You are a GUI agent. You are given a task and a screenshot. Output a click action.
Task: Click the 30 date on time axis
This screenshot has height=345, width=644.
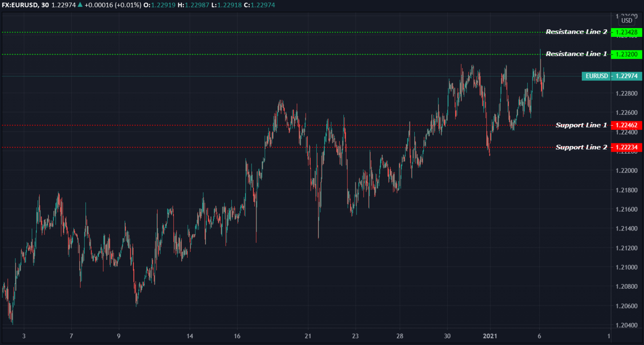(447, 336)
